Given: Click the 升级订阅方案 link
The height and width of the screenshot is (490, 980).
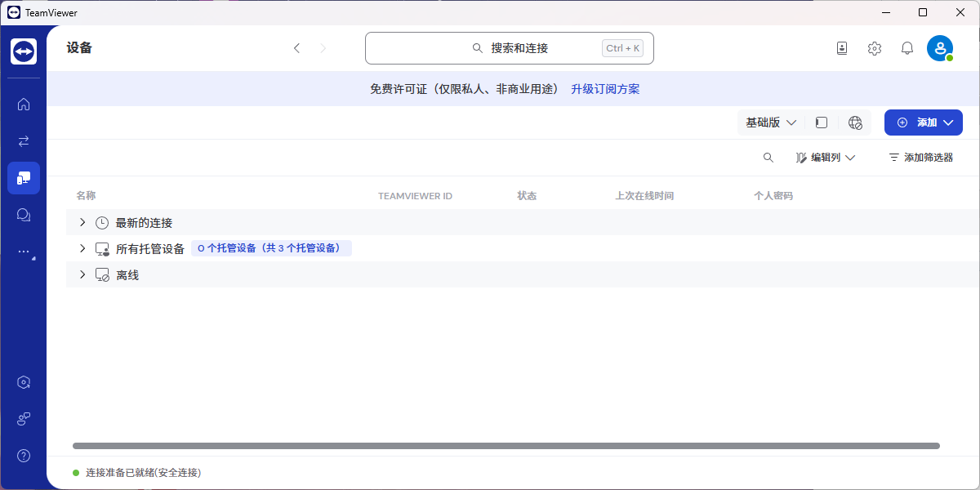Looking at the screenshot, I should click(x=605, y=89).
